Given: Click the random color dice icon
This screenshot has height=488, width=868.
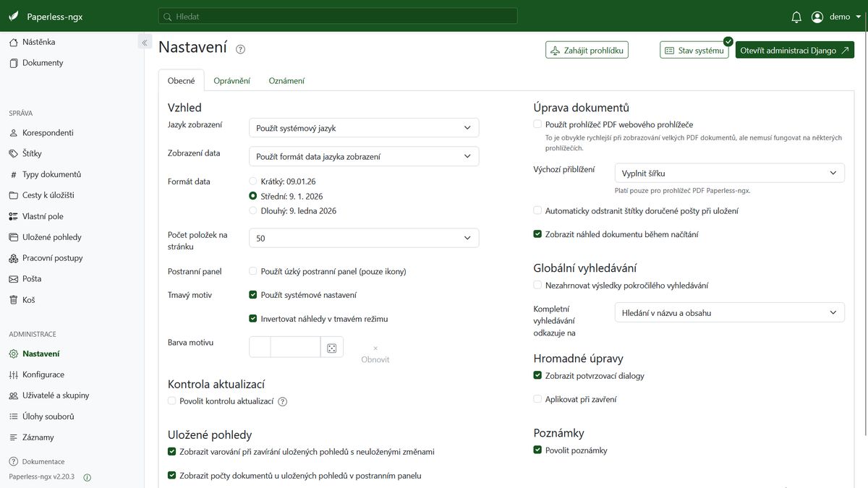Looking at the screenshot, I should [331, 348].
